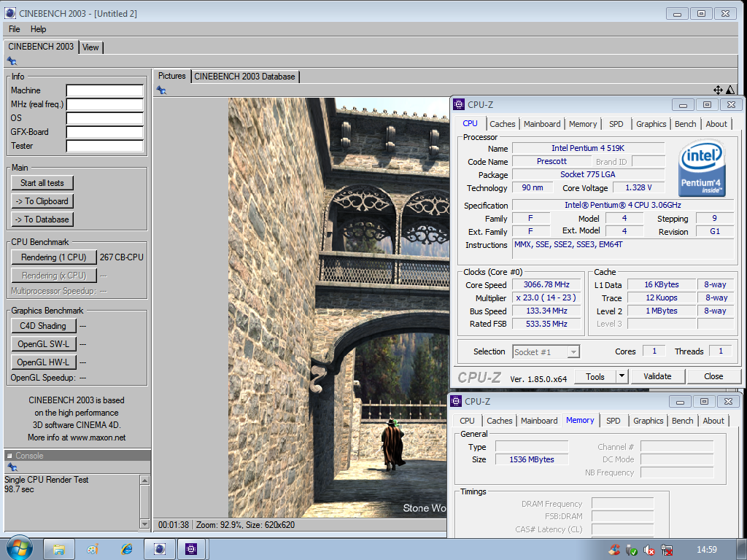This screenshot has width=747, height=560.
Task: Open the Help menu
Action: pos(38,29)
